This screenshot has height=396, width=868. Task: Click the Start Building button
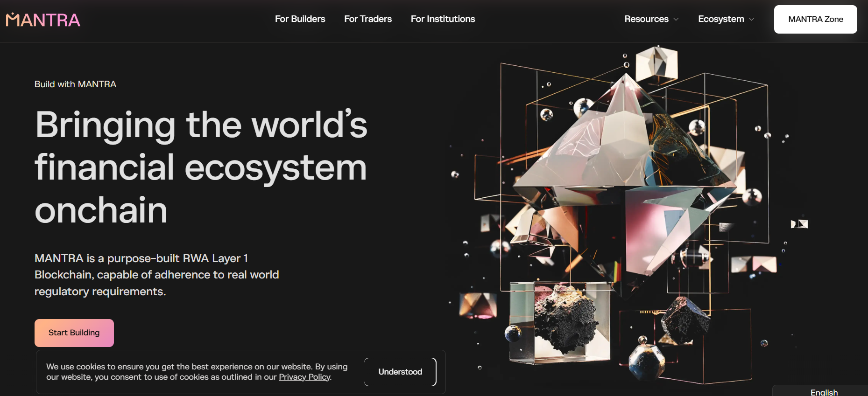click(x=74, y=333)
